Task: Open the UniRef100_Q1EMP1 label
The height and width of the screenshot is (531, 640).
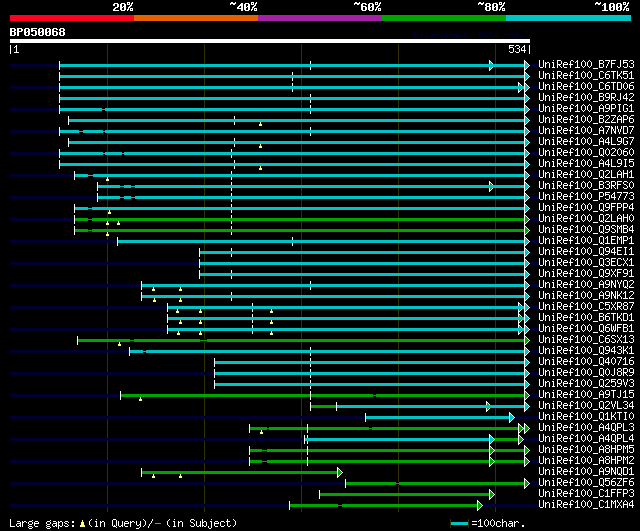Action: 586,241
